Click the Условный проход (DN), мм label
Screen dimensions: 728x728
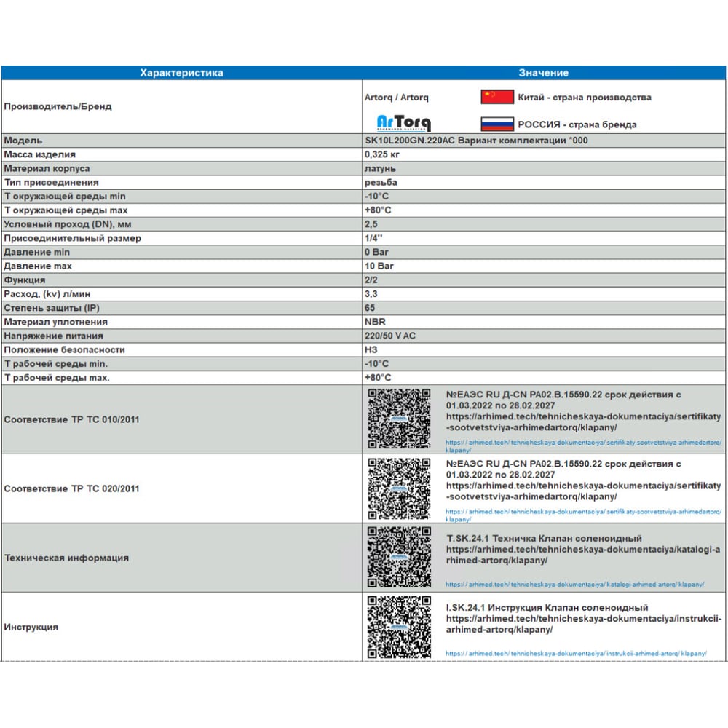click(x=68, y=224)
